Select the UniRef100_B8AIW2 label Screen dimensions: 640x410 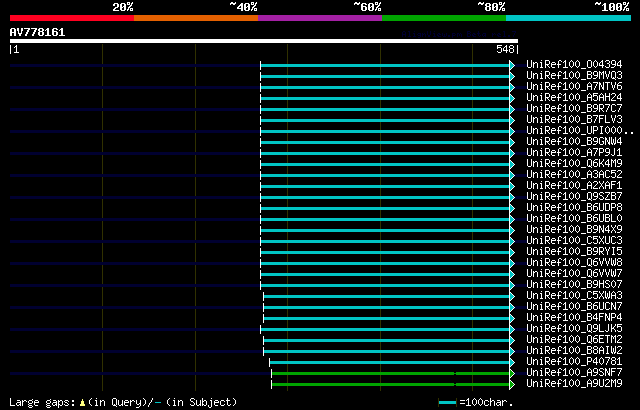pos(574,351)
